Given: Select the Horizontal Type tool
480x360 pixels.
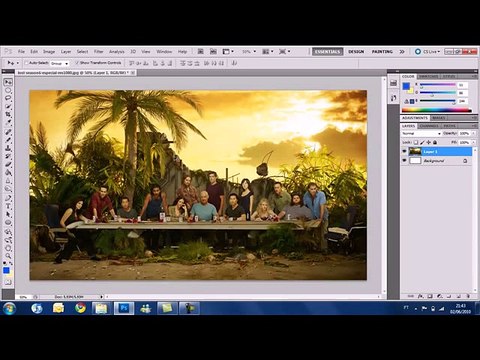Looking at the screenshot, I should point(8,206).
